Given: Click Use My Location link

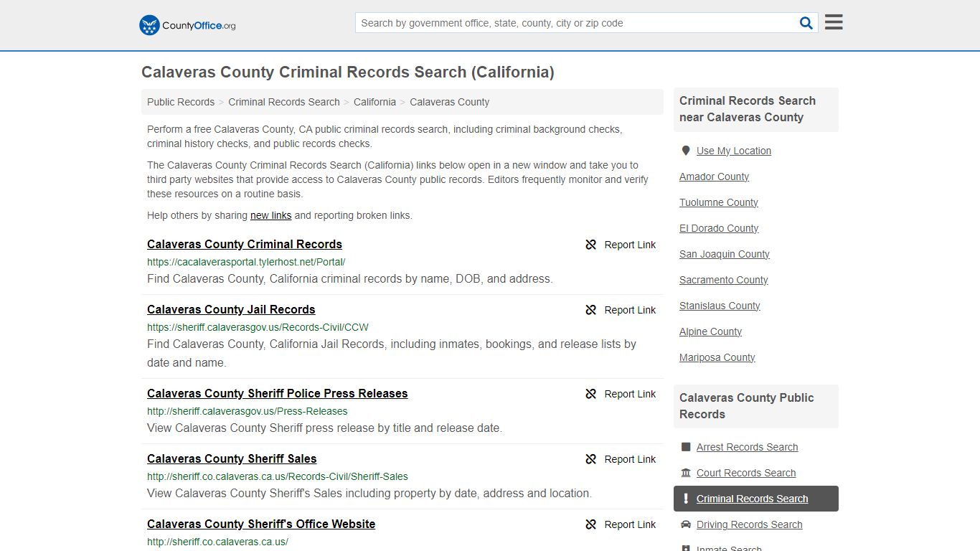Looking at the screenshot, I should pos(734,151).
